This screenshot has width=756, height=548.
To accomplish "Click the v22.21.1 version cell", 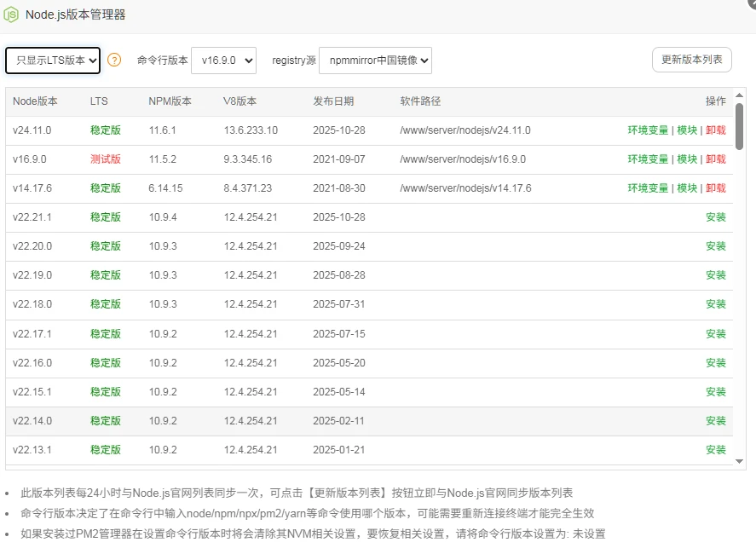I will coord(32,216).
